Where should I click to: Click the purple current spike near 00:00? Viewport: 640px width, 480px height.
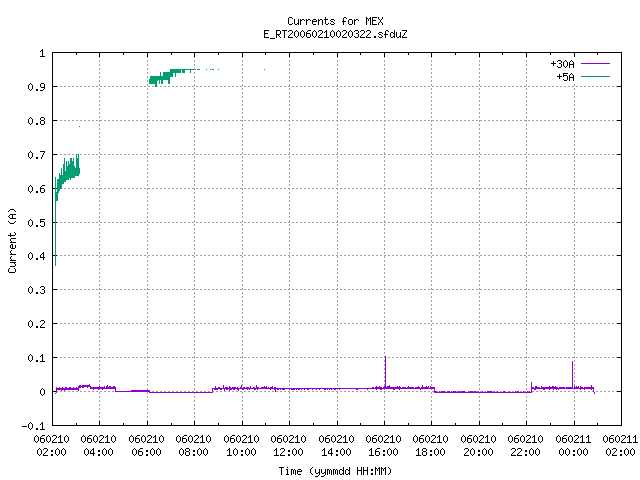tap(572, 374)
